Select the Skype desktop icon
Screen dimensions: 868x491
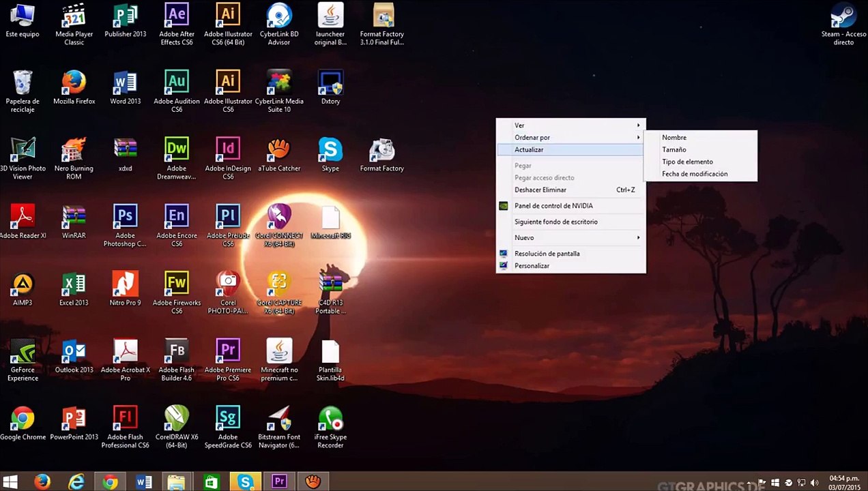(x=330, y=155)
